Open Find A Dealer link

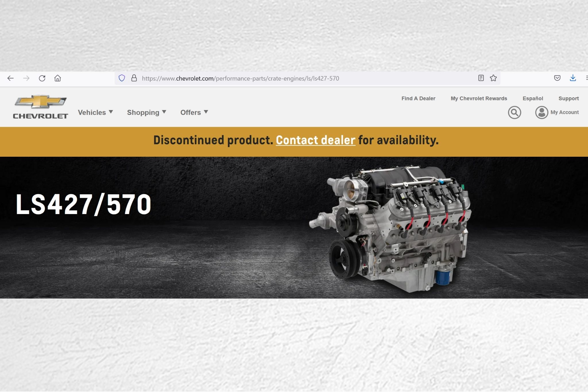[x=418, y=98]
